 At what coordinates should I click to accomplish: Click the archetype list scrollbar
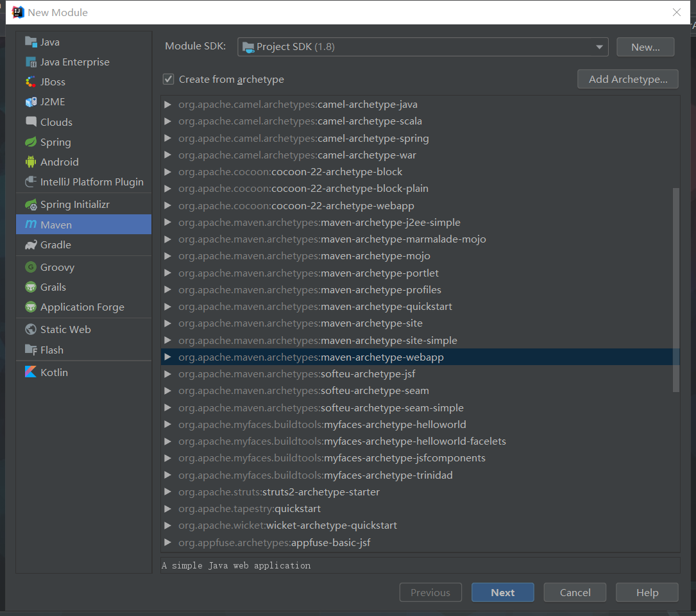[675, 289]
